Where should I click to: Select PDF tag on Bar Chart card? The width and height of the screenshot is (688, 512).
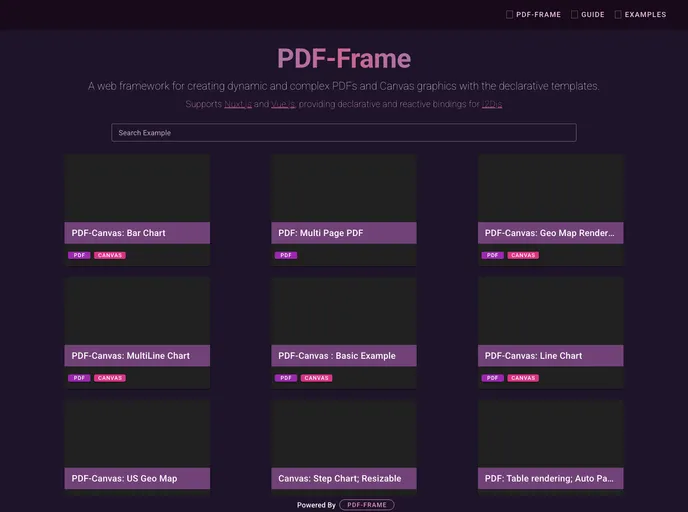[x=79, y=255]
